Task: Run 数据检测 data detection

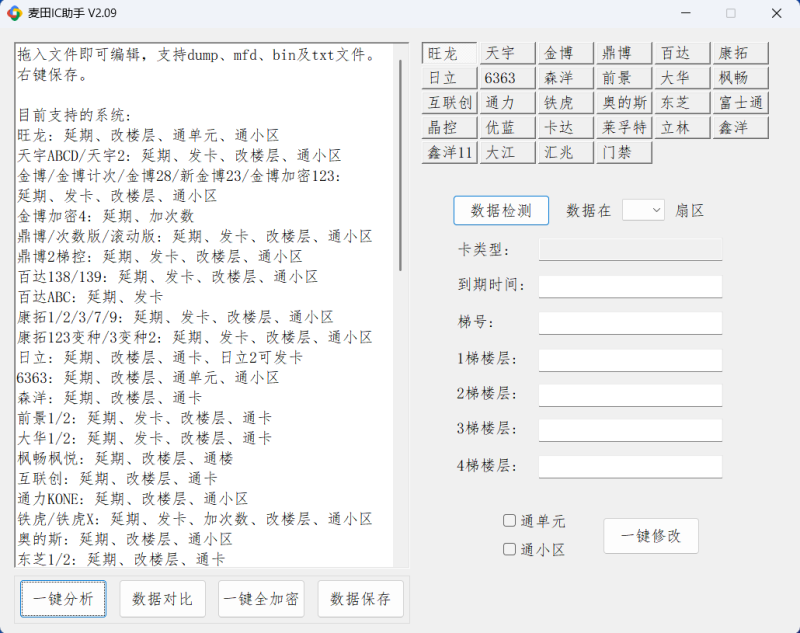Action: tap(501, 211)
